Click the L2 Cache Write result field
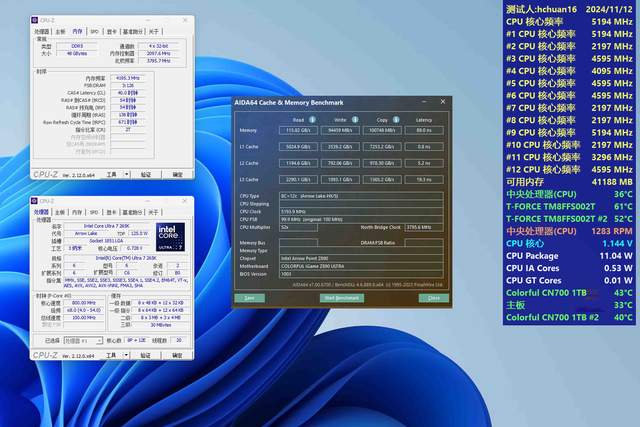The width and height of the screenshot is (640, 427). tap(340, 163)
